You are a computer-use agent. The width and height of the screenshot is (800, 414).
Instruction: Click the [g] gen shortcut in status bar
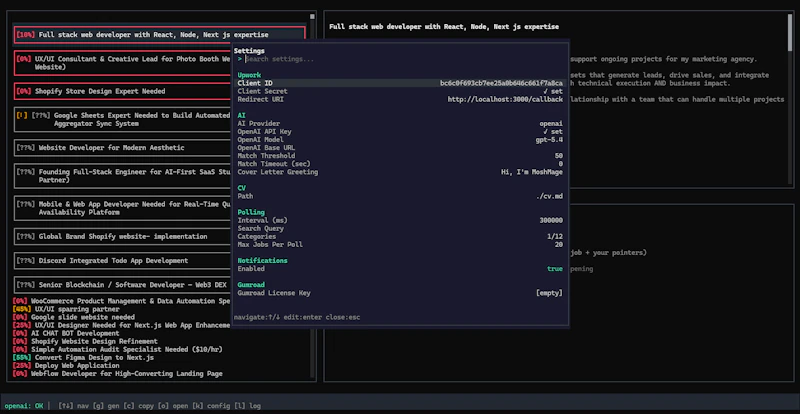coord(106,406)
